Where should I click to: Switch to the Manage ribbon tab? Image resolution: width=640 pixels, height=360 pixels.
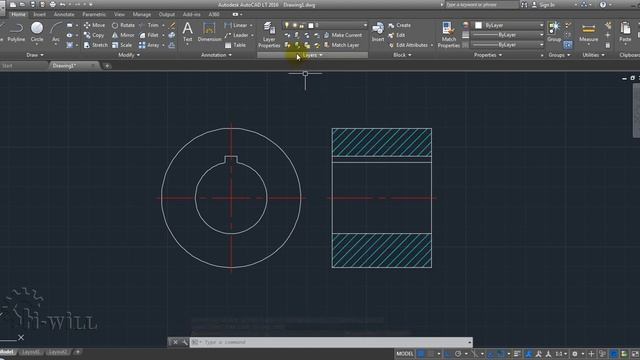click(142, 14)
